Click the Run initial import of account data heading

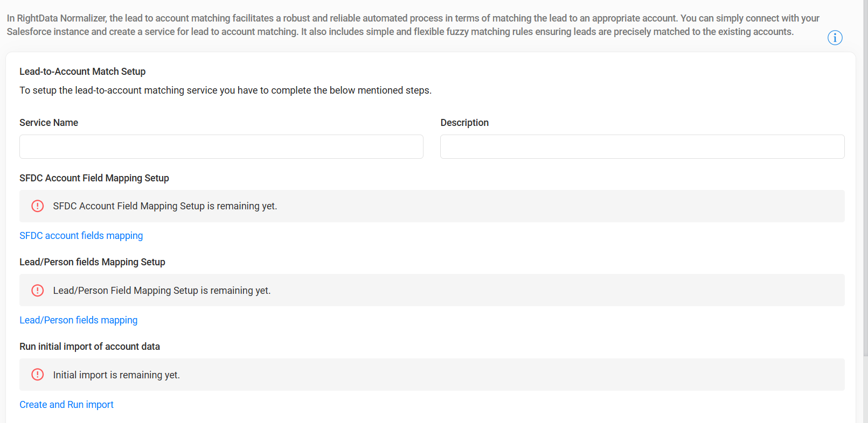(89, 347)
